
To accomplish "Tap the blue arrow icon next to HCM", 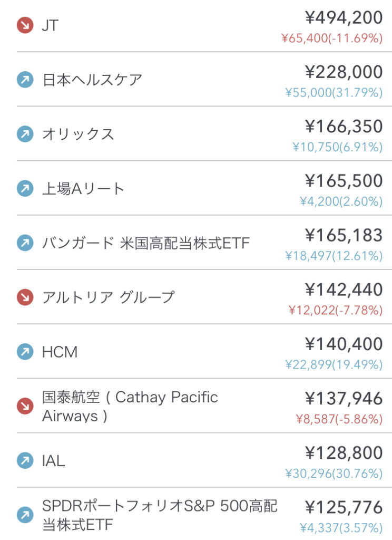I will tap(25, 352).
